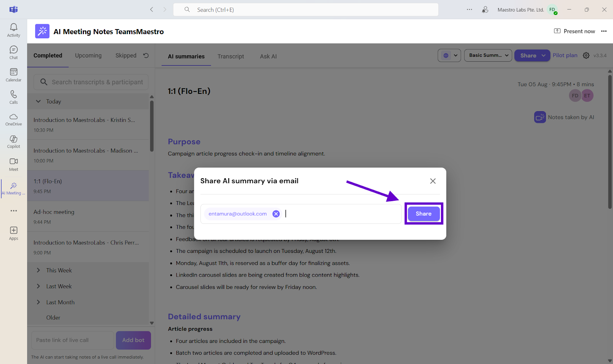Open the Calendar app
This screenshot has width=613, height=364.
13,75
